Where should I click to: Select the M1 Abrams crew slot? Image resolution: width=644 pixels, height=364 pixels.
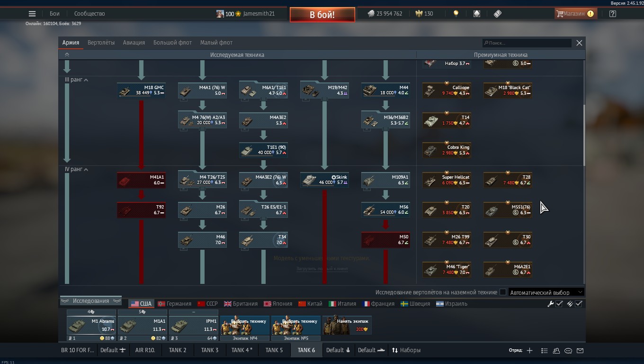point(91,325)
